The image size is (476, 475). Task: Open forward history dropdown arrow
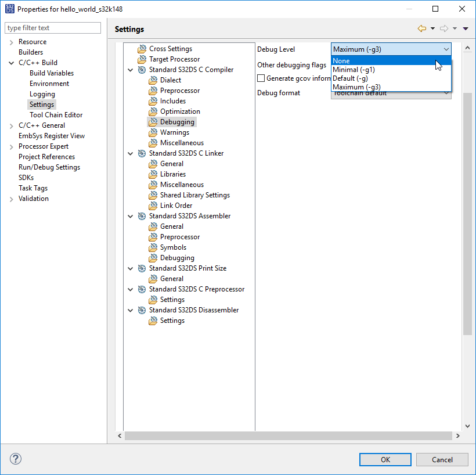tap(455, 28)
